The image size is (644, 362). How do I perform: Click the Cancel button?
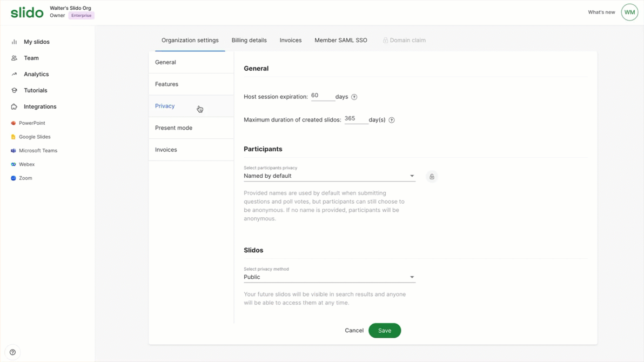coord(354,331)
